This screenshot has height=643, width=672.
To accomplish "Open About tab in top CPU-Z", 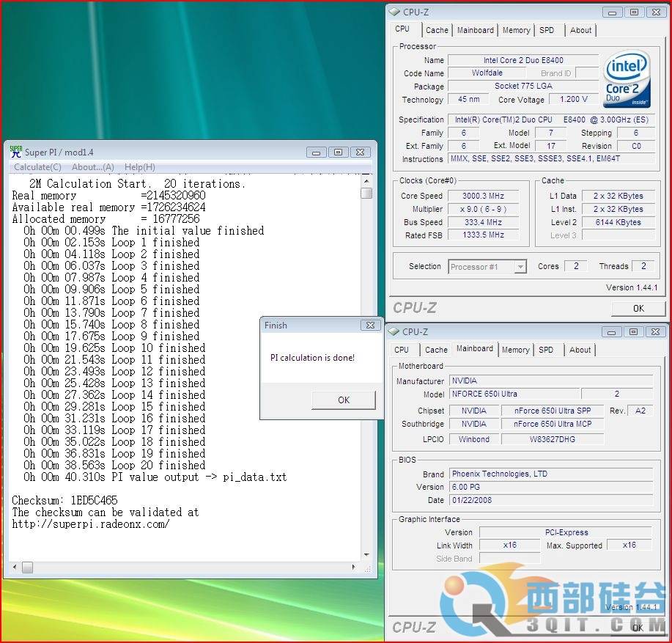I will pyautogui.click(x=580, y=31).
